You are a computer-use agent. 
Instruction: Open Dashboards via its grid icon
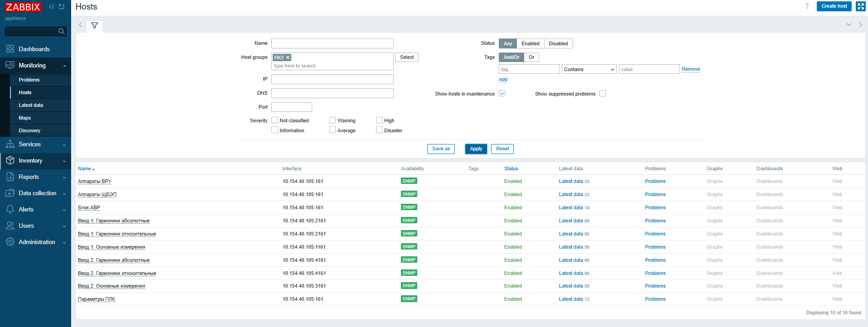coord(10,49)
